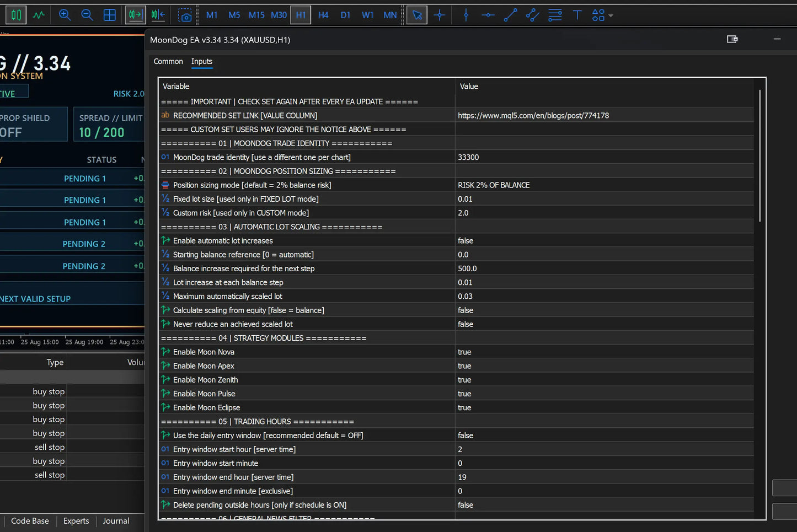The height and width of the screenshot is (532, 797).
Task: Select the trendline drawing tool
Action: tap(511, 15)
